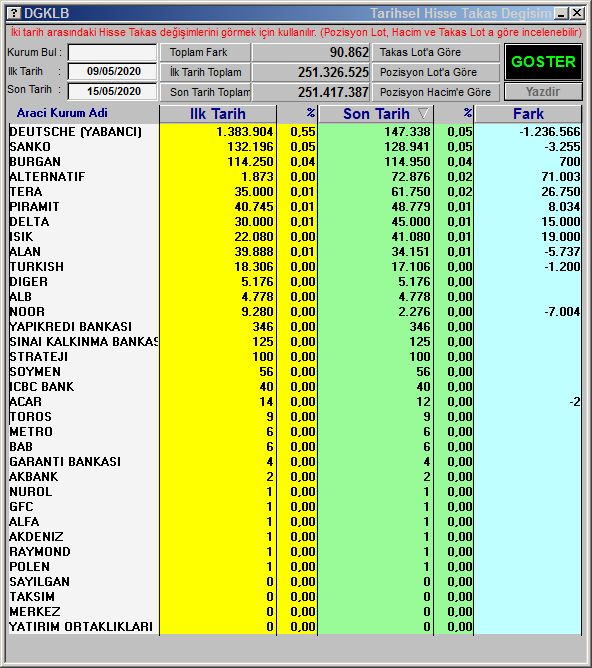
Task: Select the GFC row
Action: pos(295,507)
